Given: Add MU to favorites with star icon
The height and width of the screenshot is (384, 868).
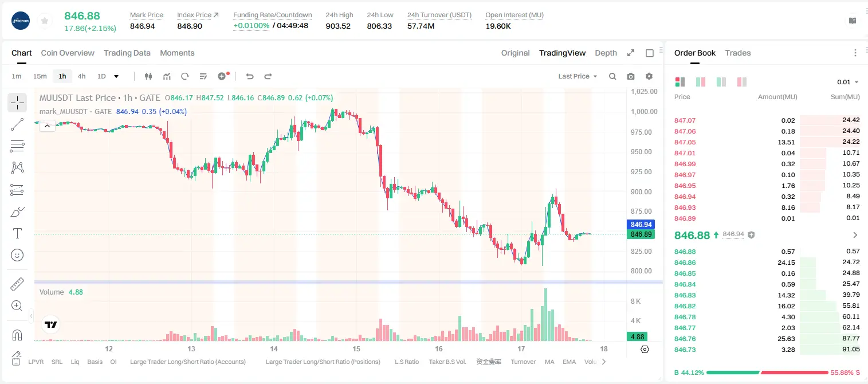Looking at the screenshot, I should (x=44, y=21).
